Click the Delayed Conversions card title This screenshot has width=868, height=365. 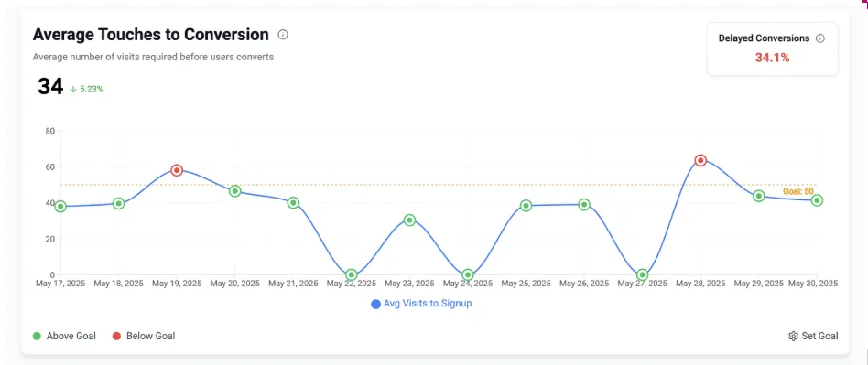click(x=764, y=38)
